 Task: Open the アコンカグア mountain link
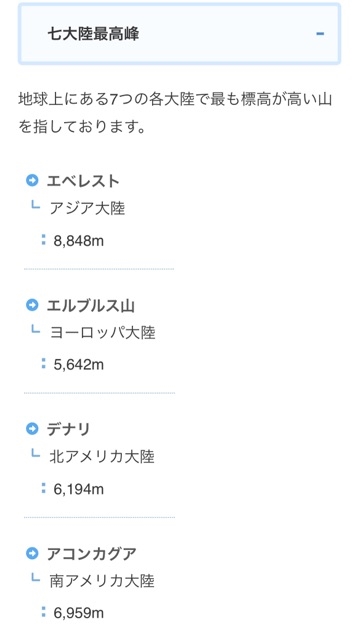pos(92,554)
